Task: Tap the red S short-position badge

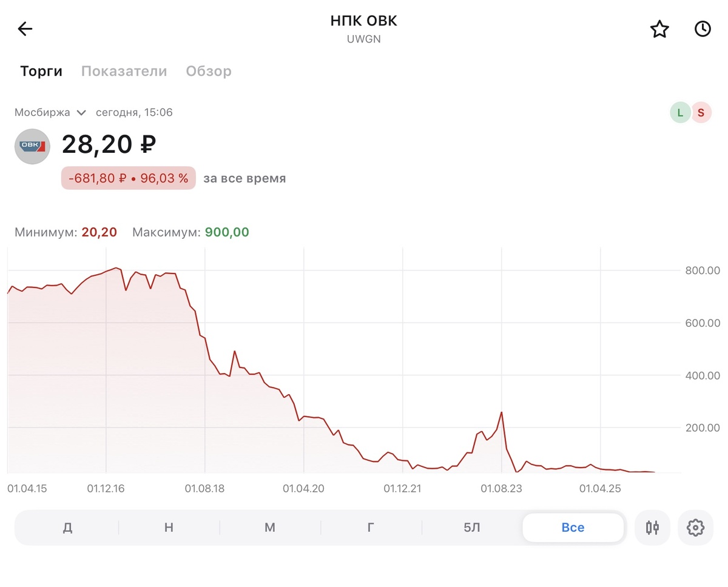Action: coord(701,112)
